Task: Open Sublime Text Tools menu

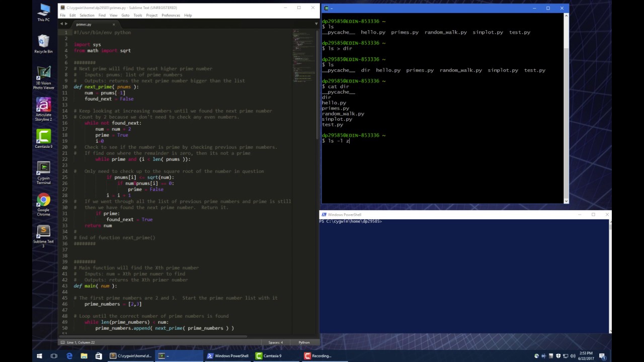Action: click(138, 15)
